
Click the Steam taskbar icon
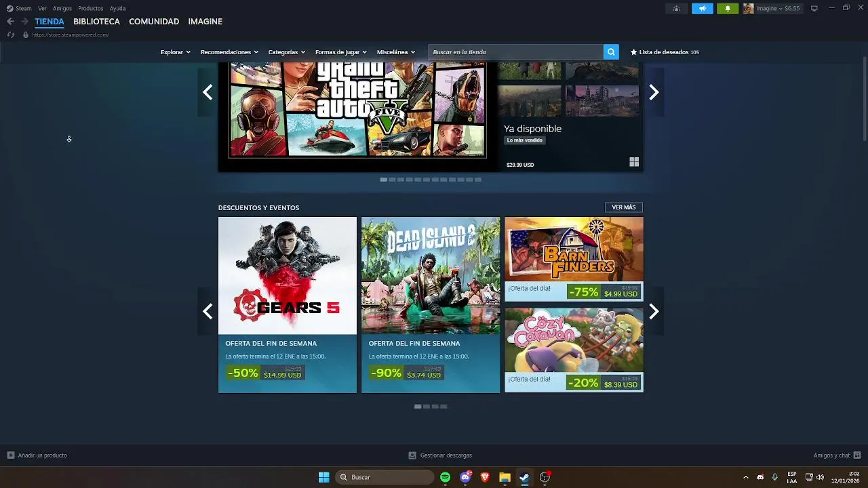[524, 477]
